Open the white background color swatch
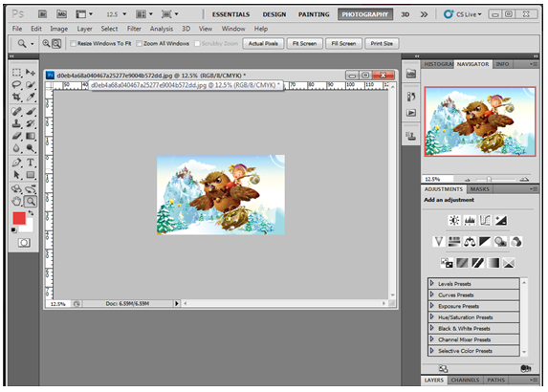 [x=29, y=227]
